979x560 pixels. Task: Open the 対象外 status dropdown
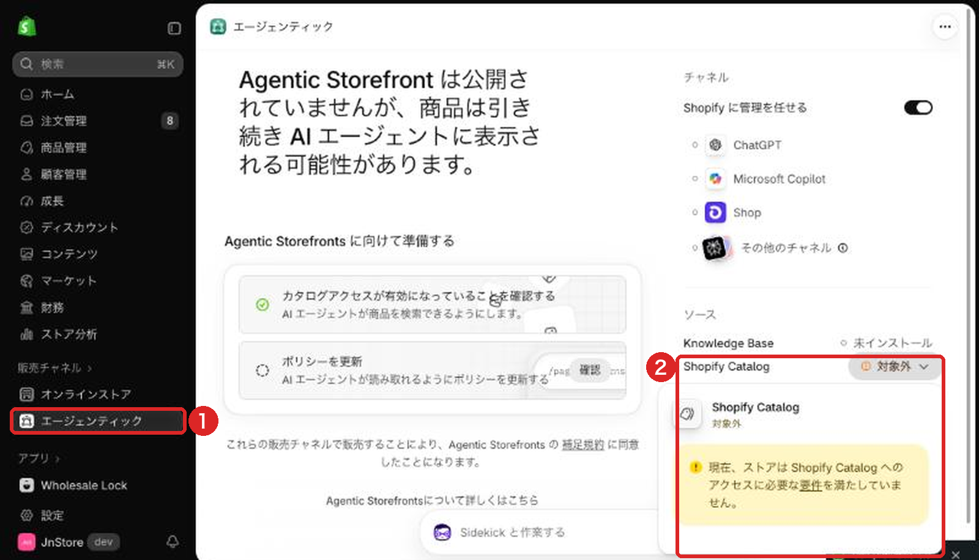click(x=895, y=367)
